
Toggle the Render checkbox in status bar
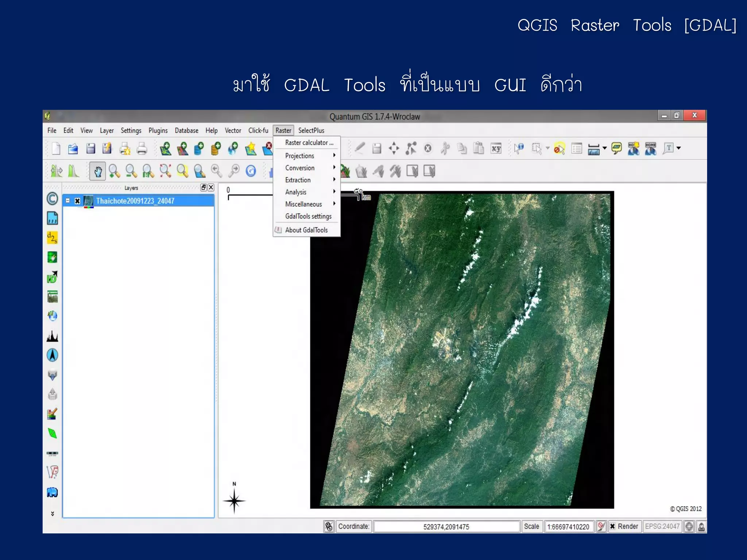coord(613,526)
